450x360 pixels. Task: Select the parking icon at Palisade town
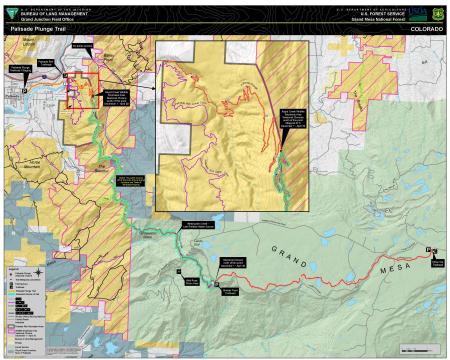tap(24, 90)
